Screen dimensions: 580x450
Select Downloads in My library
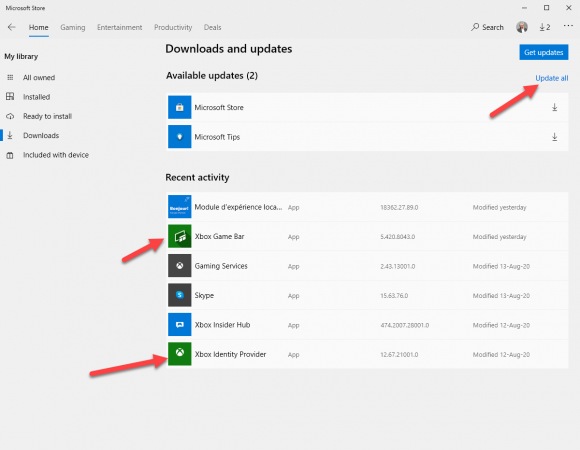[x=41, y=135]
